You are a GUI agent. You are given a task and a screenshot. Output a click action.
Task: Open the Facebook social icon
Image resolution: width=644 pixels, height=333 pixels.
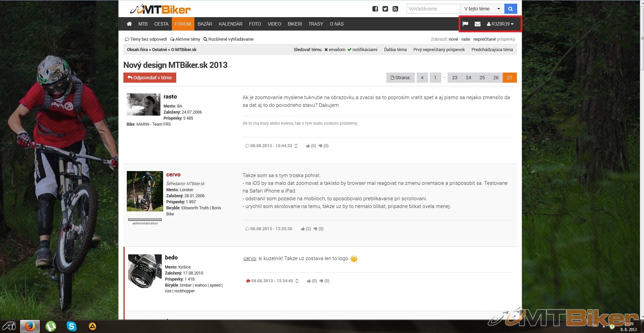tap(375, 9)
